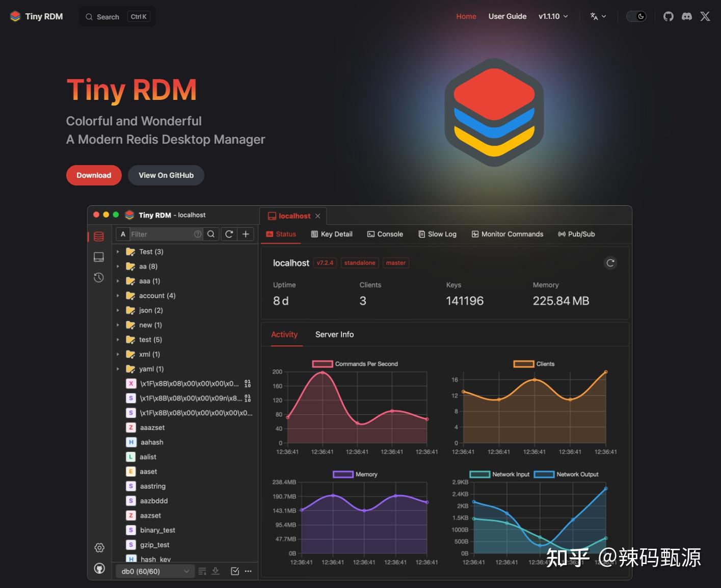The height and width of the screenshot is (588, 721).
Task: Click the load more keys icon beside db0
Action: point(202,571)
